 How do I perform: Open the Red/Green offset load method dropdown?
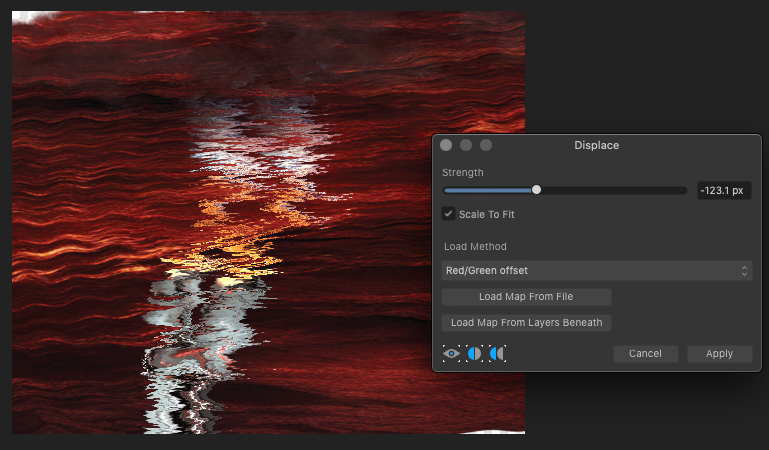coord(596,271)
